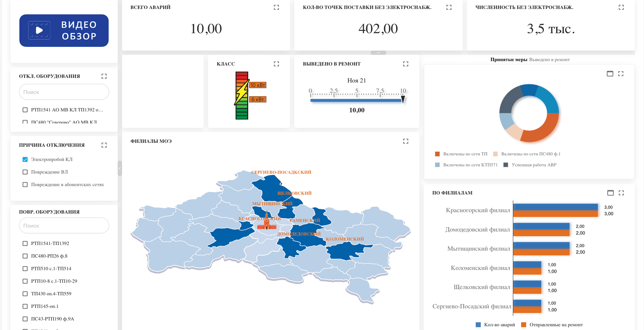Toggle Кол-во аварий legend item
Viewport: 644px width, 330px height.
pyautogui.click(x=495, y=325)
